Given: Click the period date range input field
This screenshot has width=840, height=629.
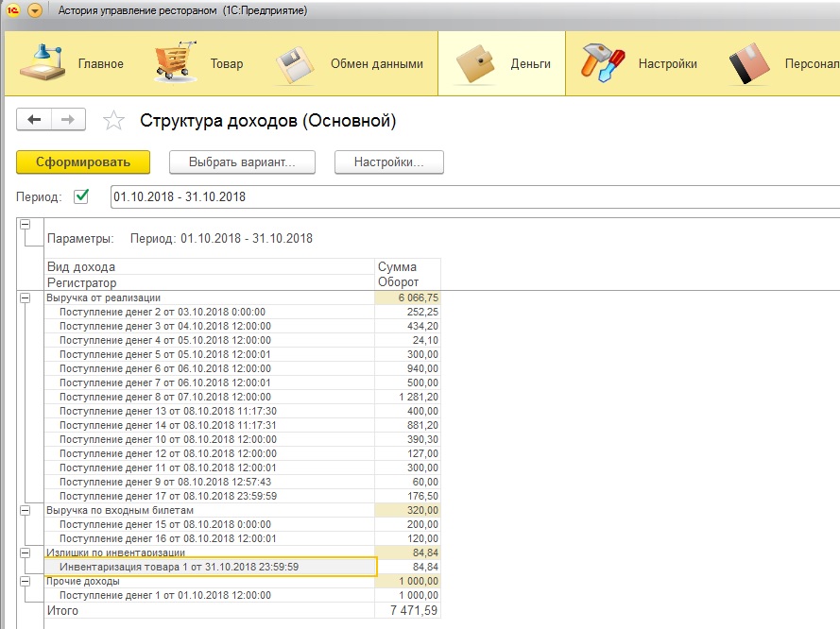Looking at the screenshot, I should point(472,196).
